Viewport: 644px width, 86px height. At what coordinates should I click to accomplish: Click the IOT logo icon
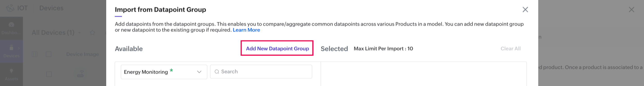tap(10, 8)
